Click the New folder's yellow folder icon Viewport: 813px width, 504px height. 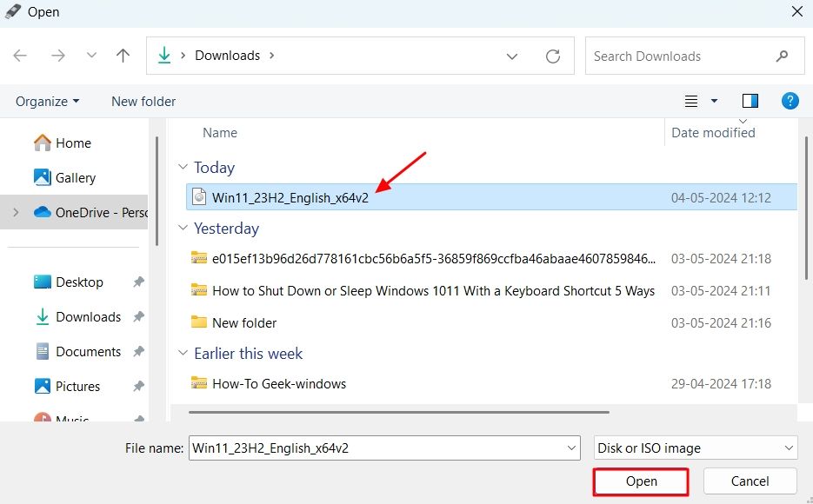click(199, 322)
